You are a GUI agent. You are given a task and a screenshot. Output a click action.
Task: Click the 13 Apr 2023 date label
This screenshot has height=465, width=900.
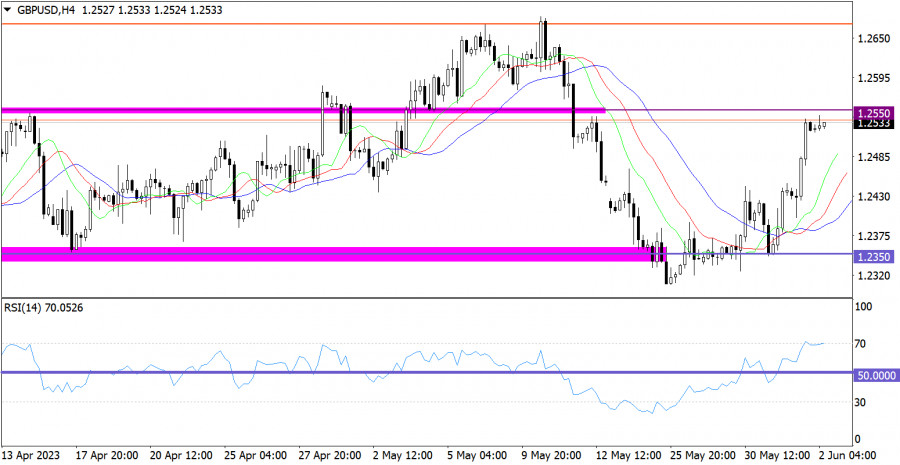(x=32, y=455)
